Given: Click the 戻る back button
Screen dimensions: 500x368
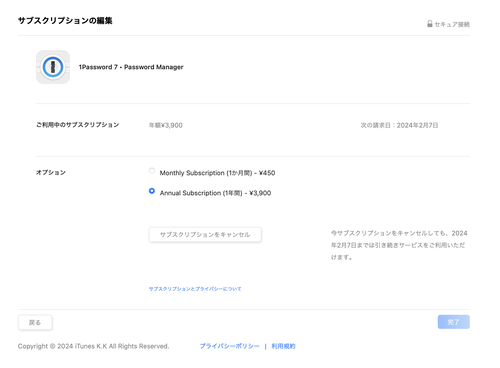Looking at the screenshot, I should tap(35, 322).
